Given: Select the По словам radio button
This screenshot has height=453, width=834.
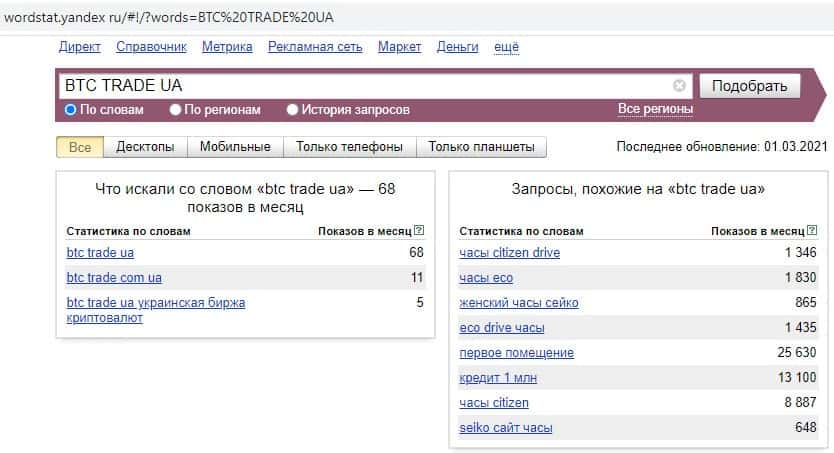Looking at the screenshot, I should 71,110.
